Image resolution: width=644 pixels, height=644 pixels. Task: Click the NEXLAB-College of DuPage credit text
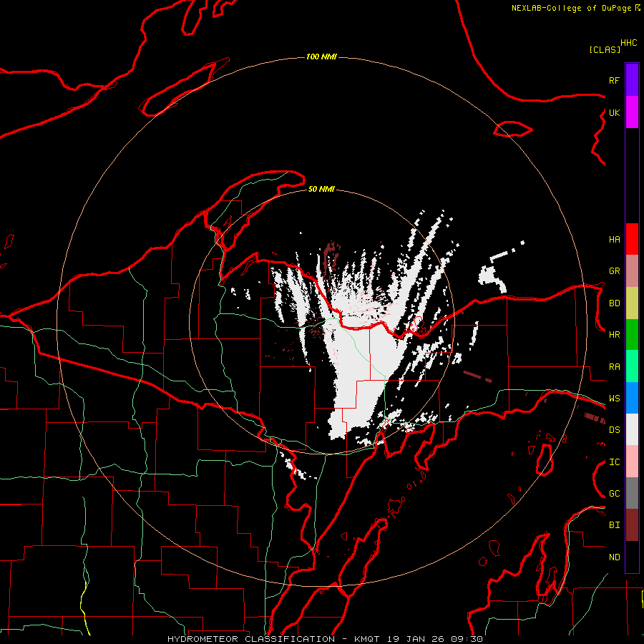[x=572, y=8]
